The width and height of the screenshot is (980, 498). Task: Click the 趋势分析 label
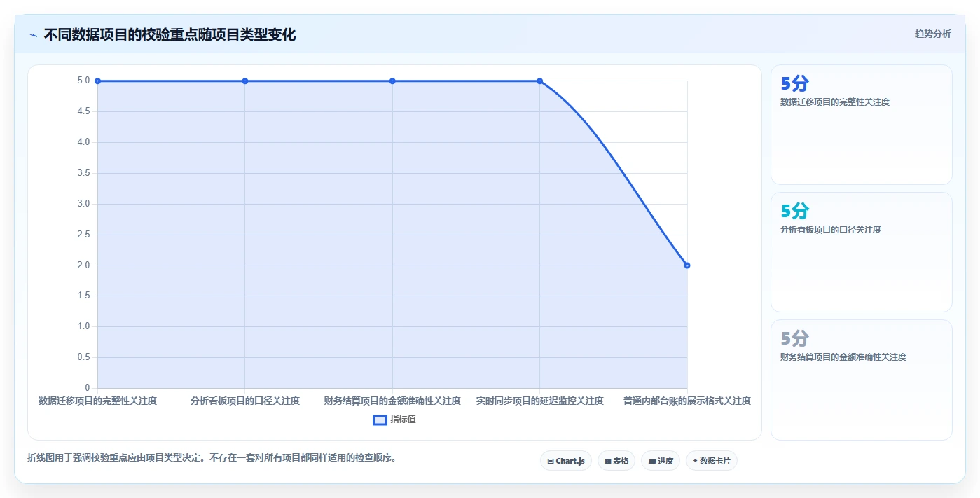tap(932, 34)
